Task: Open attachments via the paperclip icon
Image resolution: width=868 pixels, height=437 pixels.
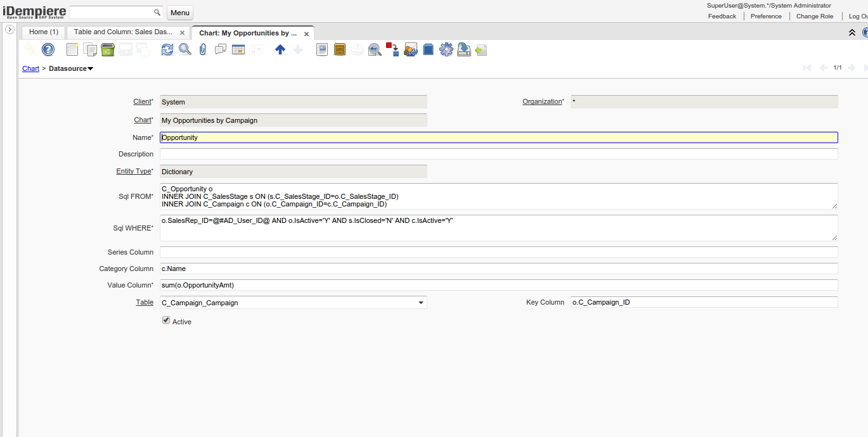Action: tap(203, 49)
